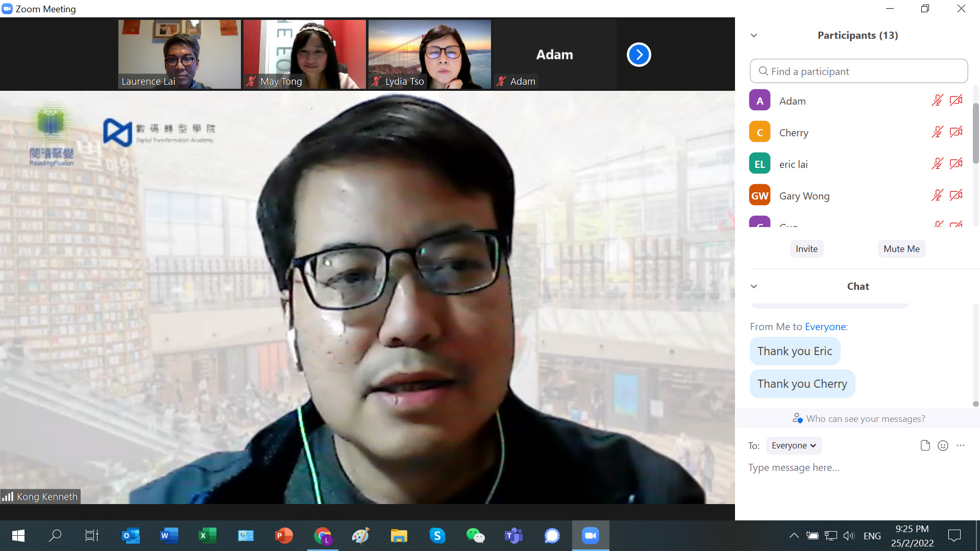Image resolution: width=980 pixels, height=551 pixels.
Task: Open Microsoft Teams from taskbar
Action: tap(513, 536)
